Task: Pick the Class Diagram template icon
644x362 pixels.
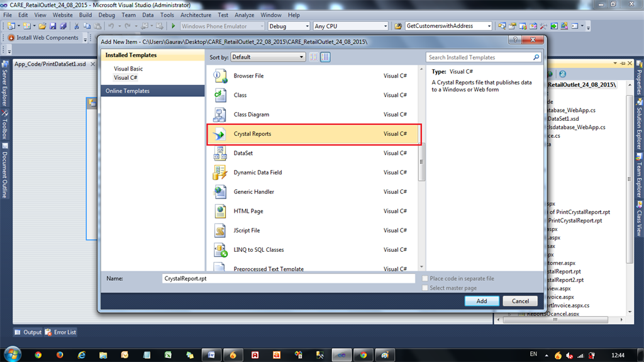Action: tap(219, 115)
